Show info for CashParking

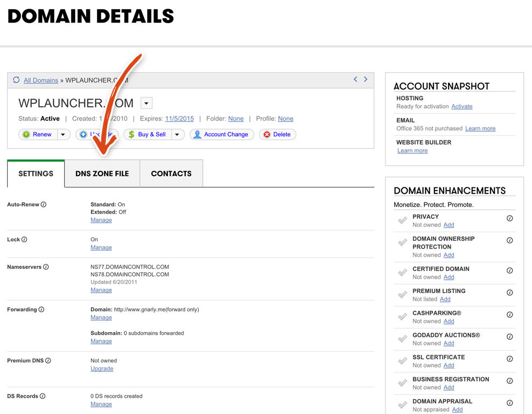tap(509, 314)
